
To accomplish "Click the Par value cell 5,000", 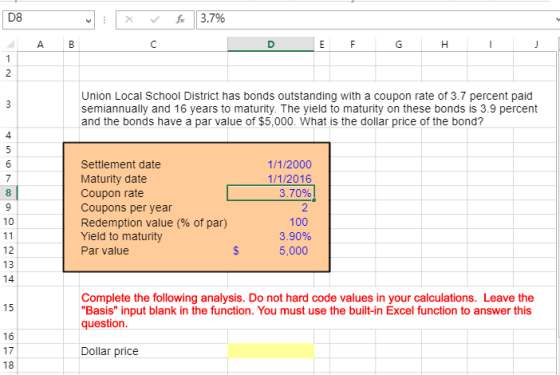I will [293, 250].
